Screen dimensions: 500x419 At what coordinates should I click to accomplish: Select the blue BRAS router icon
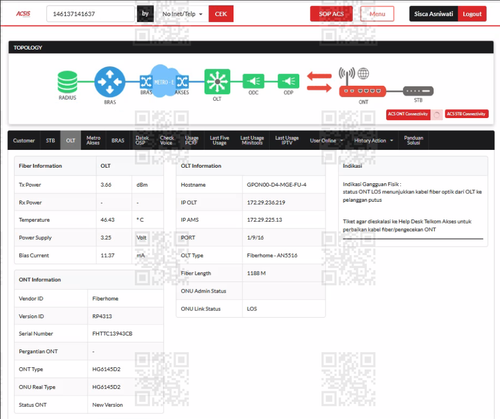(110, 82)
